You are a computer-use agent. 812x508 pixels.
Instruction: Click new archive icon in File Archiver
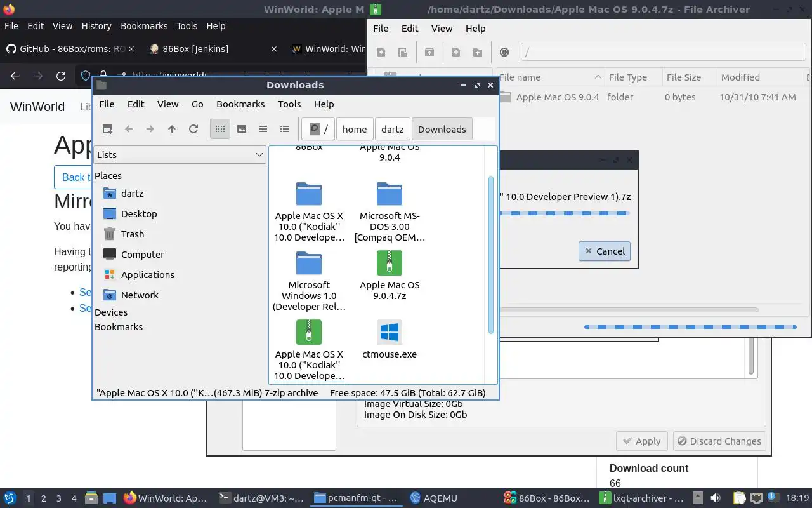381,52
